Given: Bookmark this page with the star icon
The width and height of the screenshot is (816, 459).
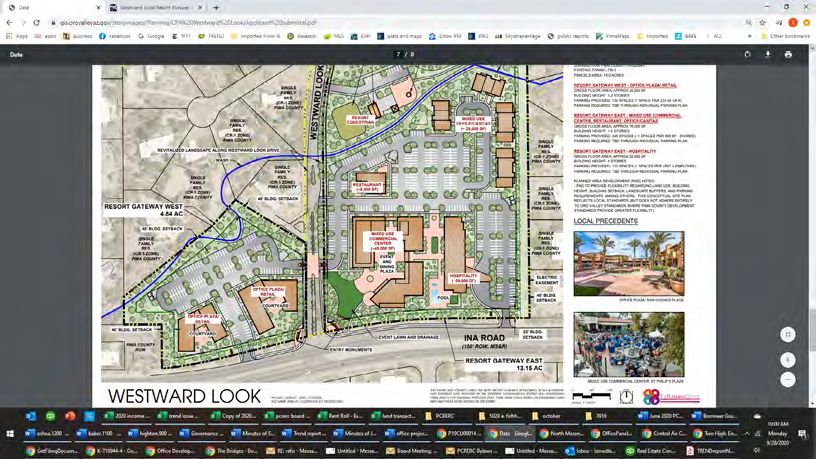Looking at the screenshot, I should click(762, 22).
